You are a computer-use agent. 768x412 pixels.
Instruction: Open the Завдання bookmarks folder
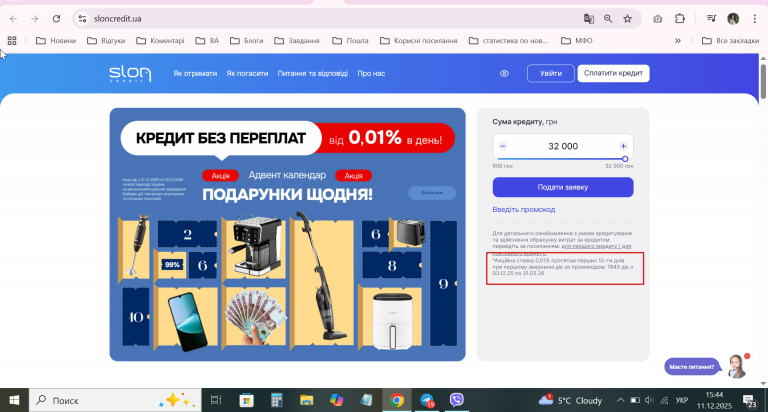[x=296, y=41]
